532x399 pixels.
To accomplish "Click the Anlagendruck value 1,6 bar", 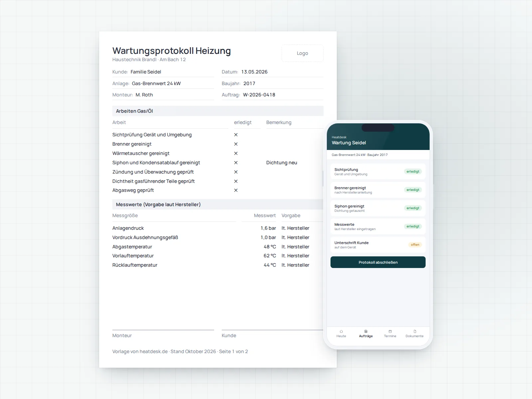I will (x=268, y=228).
